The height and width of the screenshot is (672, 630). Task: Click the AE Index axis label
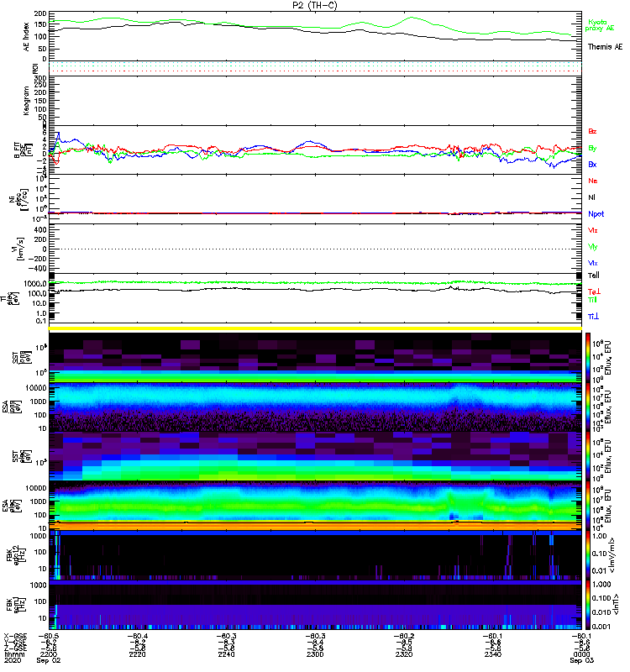tap(27, 37)
